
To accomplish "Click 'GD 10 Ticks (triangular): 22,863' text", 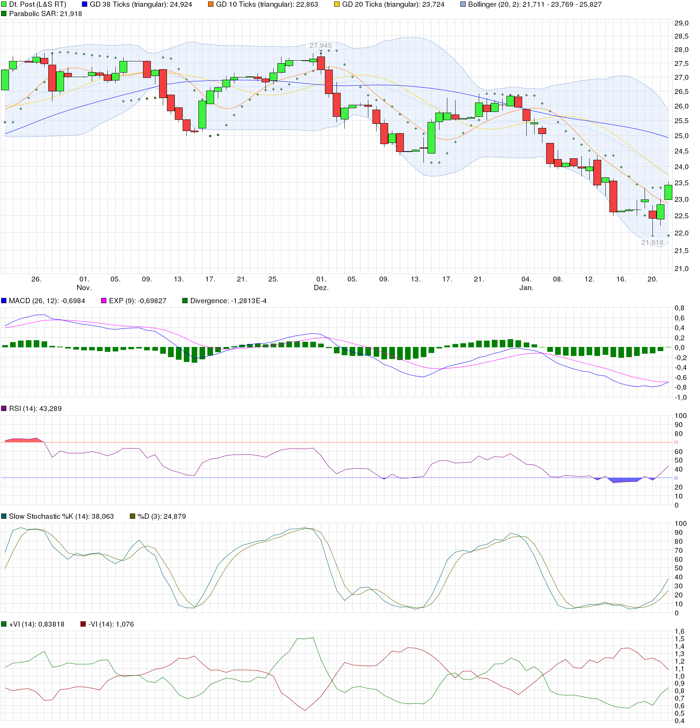I will coord(267,4).
